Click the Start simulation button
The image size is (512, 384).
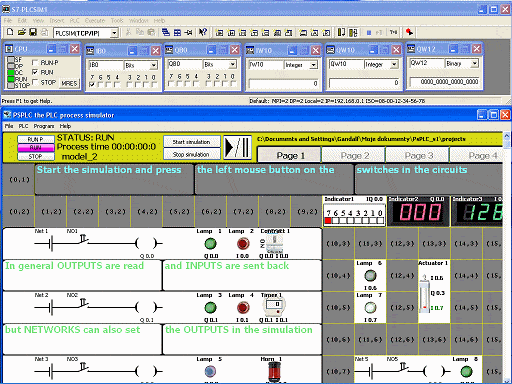coord(192,142)
